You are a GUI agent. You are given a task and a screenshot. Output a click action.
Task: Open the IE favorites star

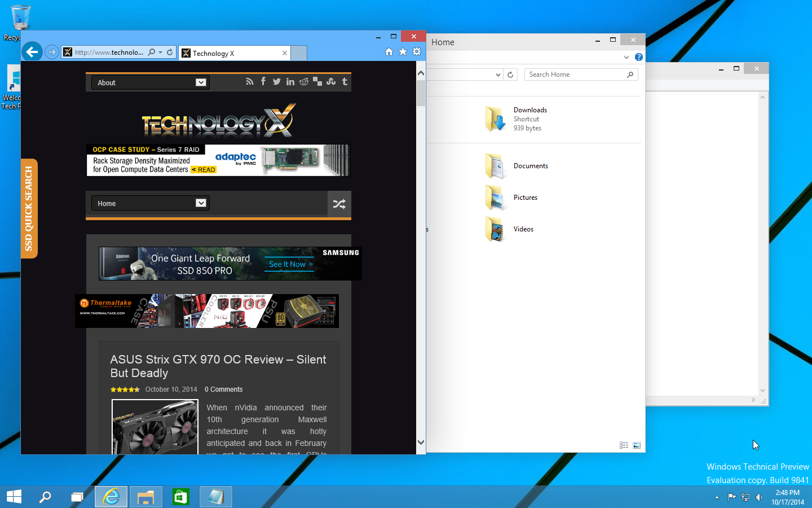point(403,52)
